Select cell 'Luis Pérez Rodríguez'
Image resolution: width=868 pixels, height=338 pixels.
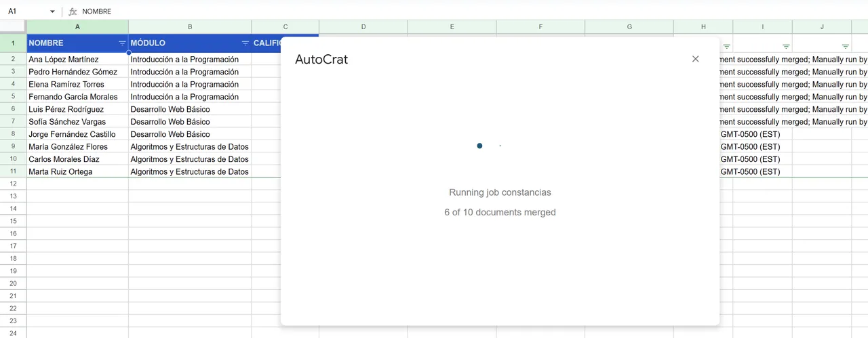(77, 109)
